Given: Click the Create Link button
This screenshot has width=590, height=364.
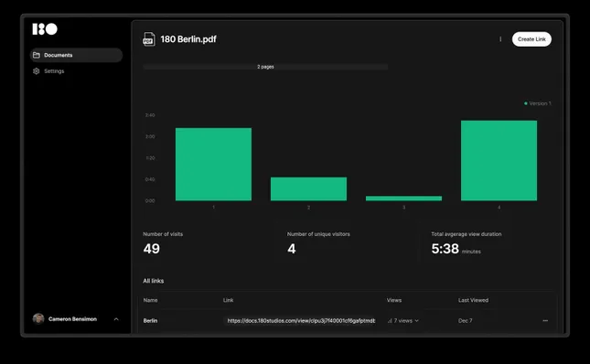Looking at the screenshot, I should 531,39.
